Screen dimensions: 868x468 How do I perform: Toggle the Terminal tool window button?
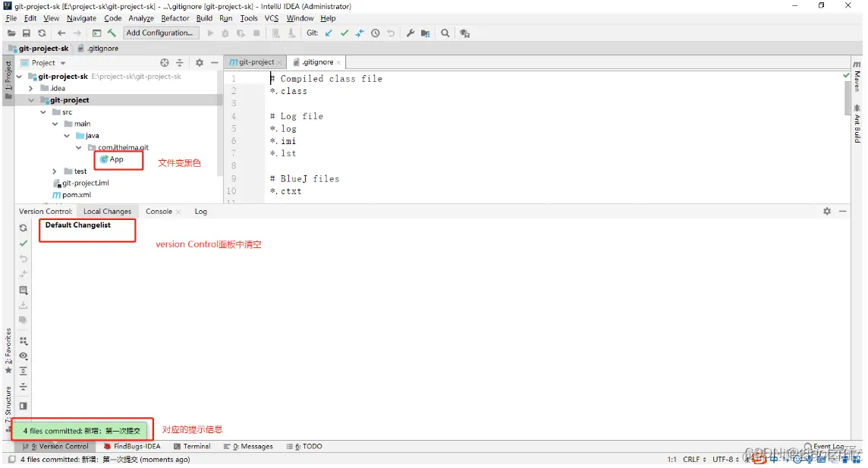tap(192, 447)
